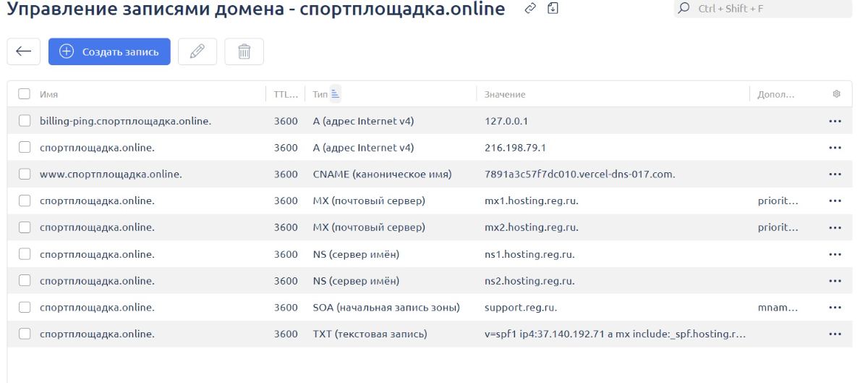
Task: Click the priorit... cell in the mx2 row
Action: (x=777, y=227)
